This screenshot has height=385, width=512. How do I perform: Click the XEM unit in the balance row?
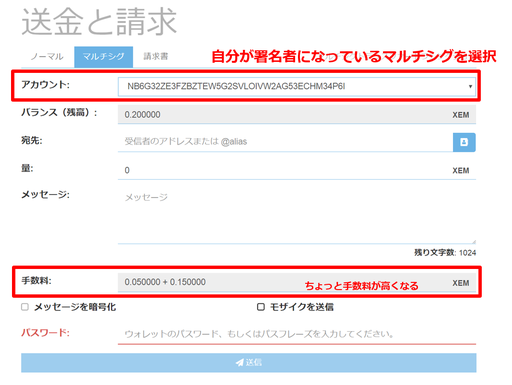click(461, 115)
